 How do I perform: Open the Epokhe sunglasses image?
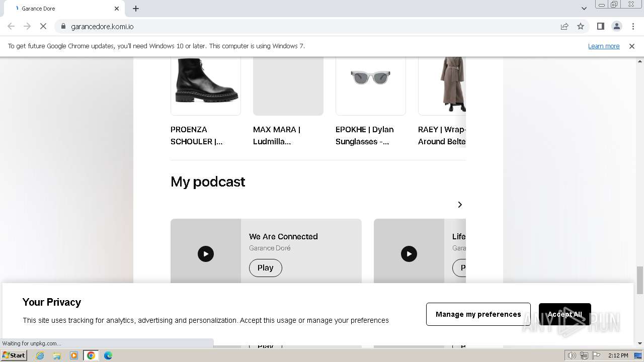click(x=371, y=86)
